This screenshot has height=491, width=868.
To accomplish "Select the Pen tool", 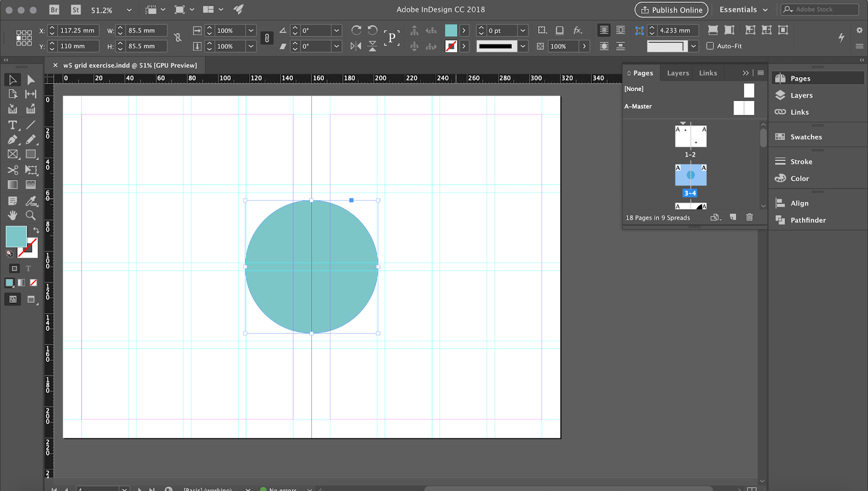I will point(12,139).
